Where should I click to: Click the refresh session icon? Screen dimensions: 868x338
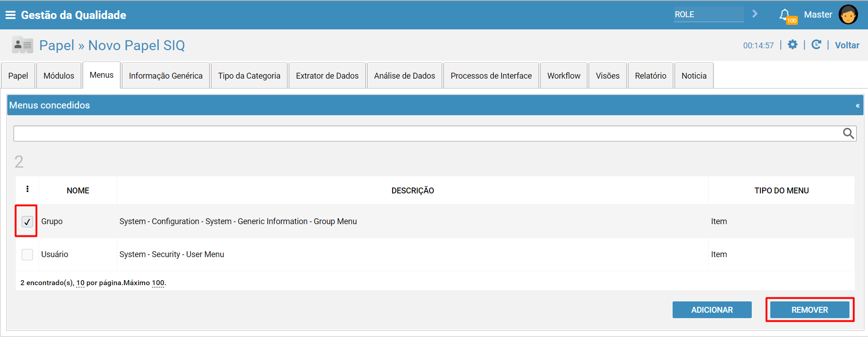pyautogui.click(x=816, y=45)
